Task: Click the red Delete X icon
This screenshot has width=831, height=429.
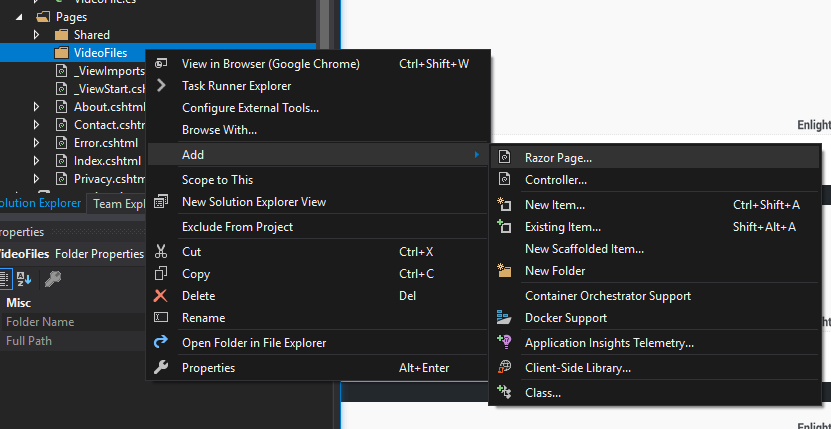Action: [161, 295]
